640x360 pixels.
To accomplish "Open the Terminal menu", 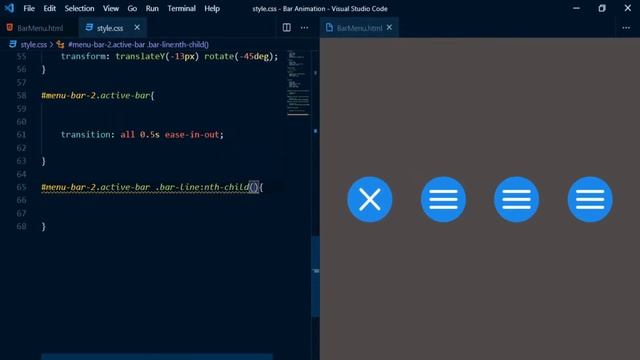I will pos(181,9).
